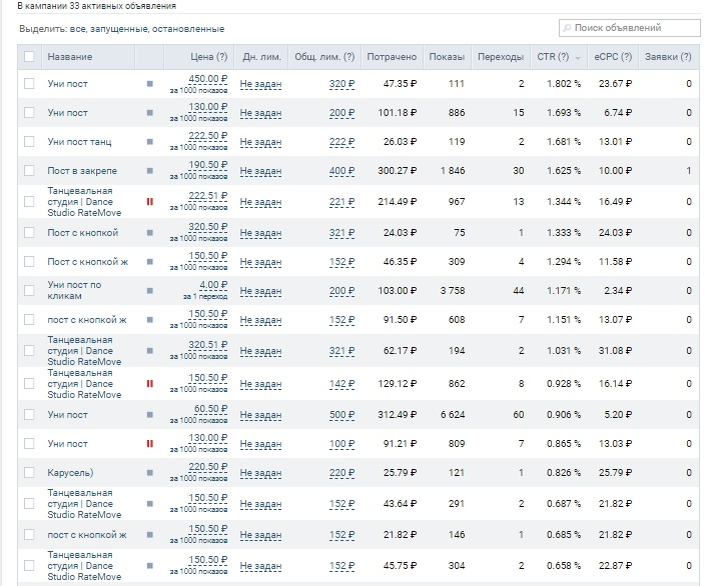Open the Карусель) ad

pos(70,473)
